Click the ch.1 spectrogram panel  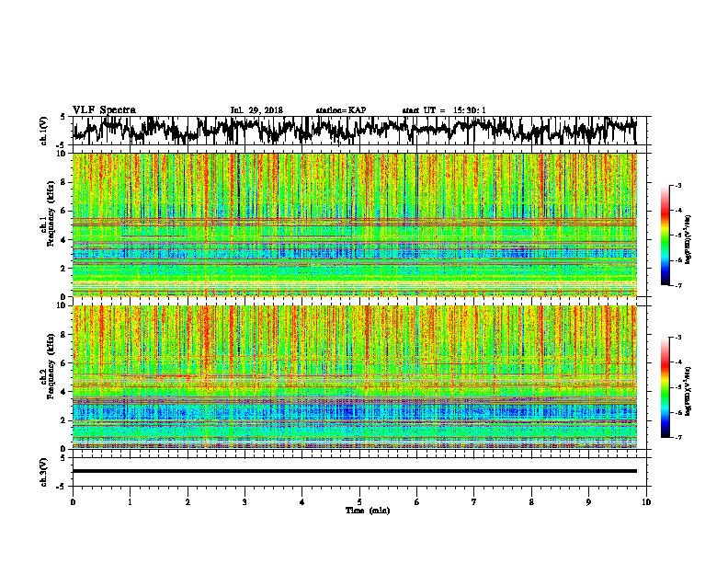(355, 224)
